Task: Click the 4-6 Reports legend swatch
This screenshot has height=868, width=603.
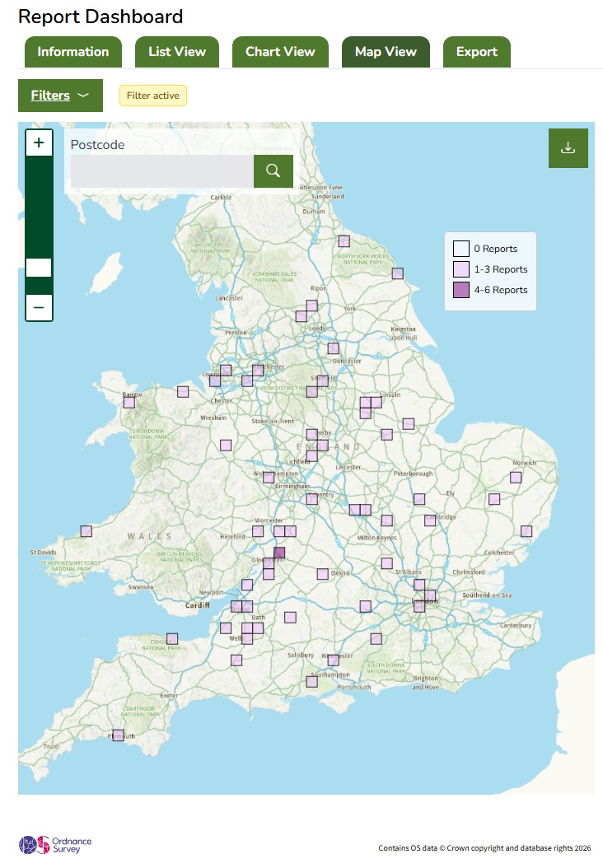Action: [x=461, y=290]
